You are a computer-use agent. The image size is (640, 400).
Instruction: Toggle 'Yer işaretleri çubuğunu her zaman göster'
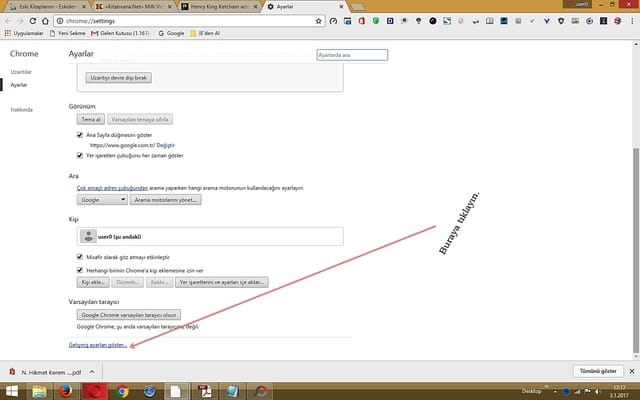click(80, 155)
